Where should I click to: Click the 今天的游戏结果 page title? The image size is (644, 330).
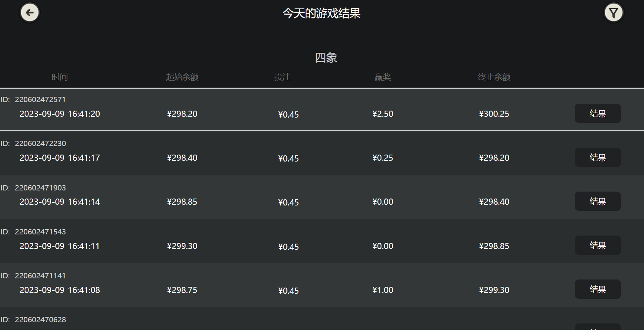click(x=321, y=13)
